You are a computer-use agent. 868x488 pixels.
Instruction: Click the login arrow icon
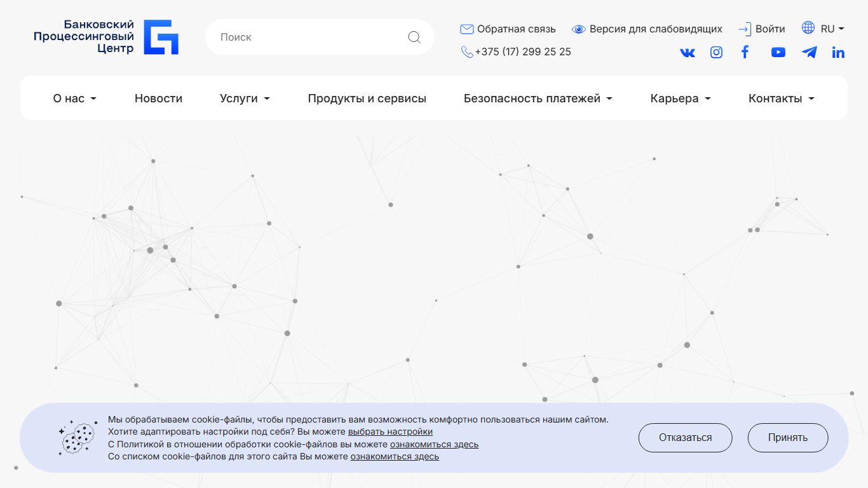(745, 29)
